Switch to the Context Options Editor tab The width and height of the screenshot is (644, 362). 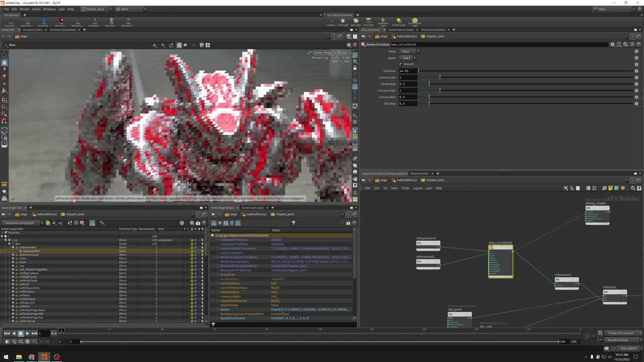pos(401,30)
